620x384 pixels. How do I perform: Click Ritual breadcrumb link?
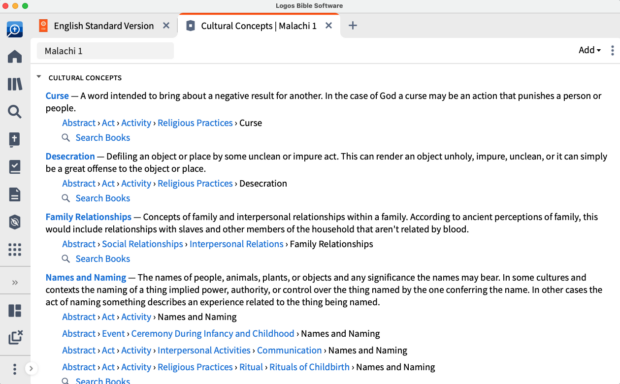251,367
